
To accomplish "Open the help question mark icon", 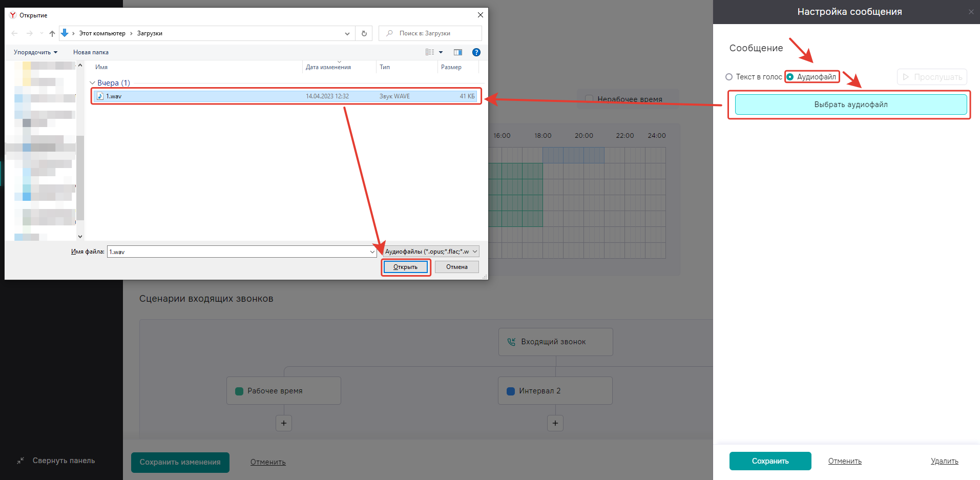I will [476, 52].
